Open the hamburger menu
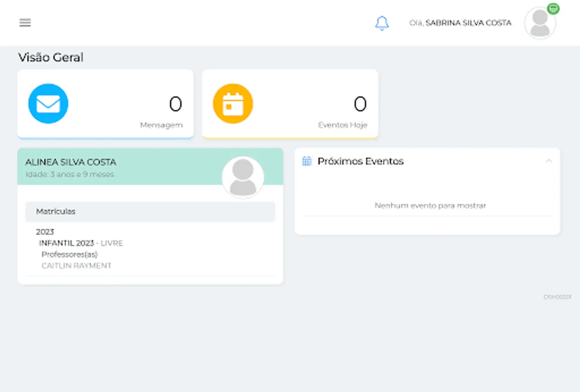This screenshot has width=580, height=392. click(x=25, y=23)
